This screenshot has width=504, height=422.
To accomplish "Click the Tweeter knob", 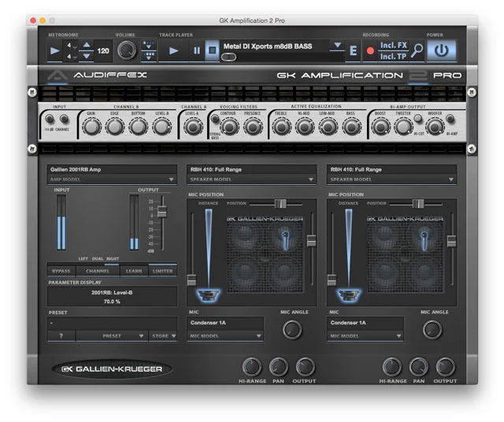I will click(x=404, y=127).
